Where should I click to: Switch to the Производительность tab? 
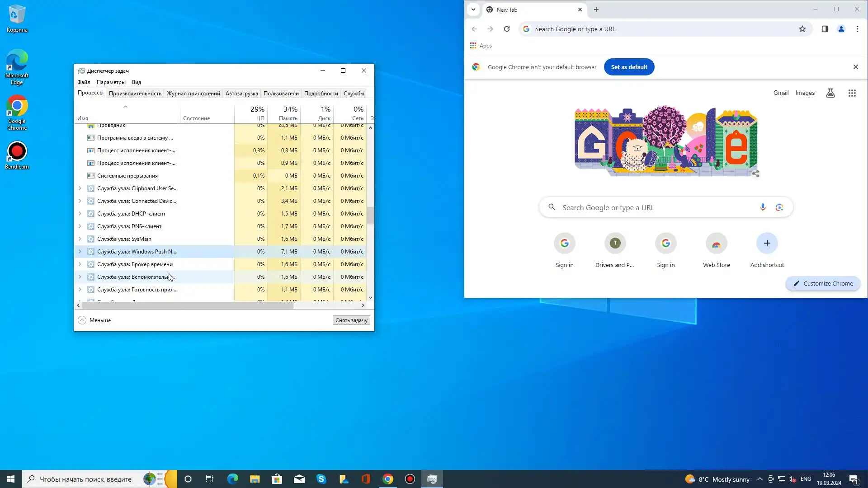click(135, 94)
